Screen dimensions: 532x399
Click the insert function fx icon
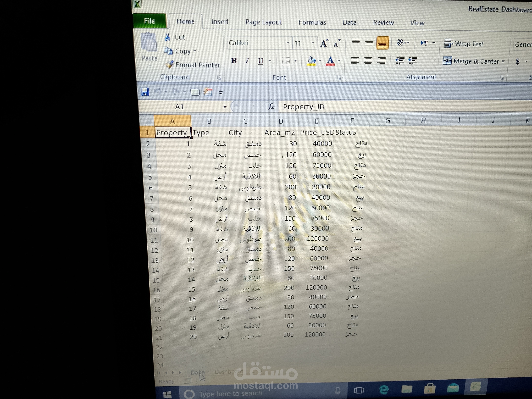(x=271, y=107)
